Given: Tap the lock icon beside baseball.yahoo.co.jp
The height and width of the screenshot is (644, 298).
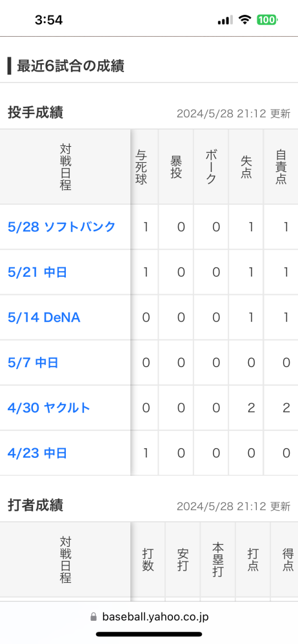Looking at the screenshot, I should tap(94, 617).
